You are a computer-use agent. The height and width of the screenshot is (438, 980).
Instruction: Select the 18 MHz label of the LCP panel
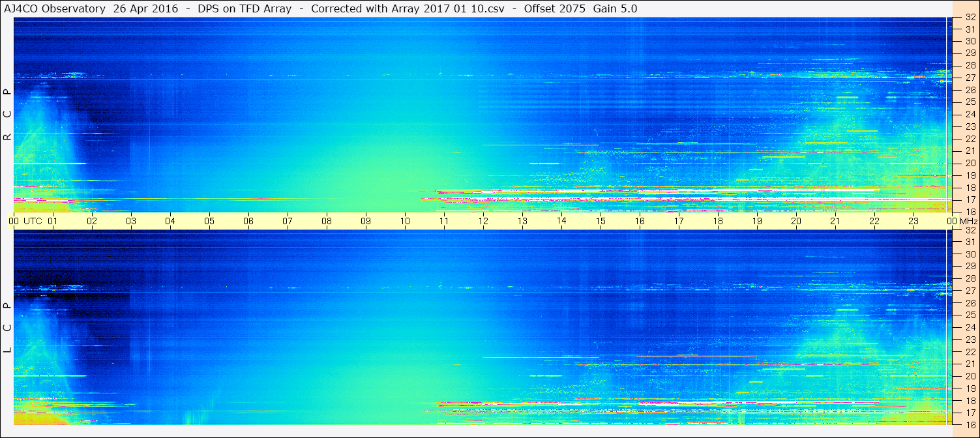970,401
